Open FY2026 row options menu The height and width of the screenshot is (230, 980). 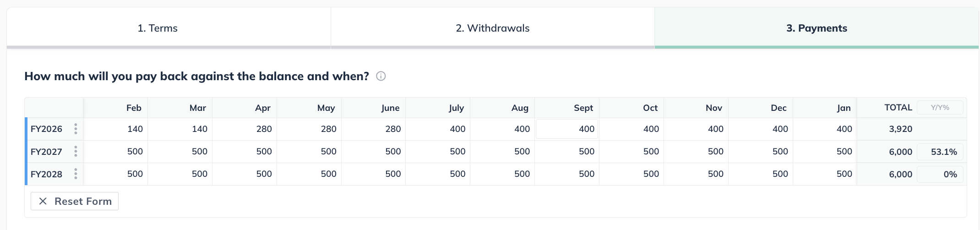coord(76,129)
